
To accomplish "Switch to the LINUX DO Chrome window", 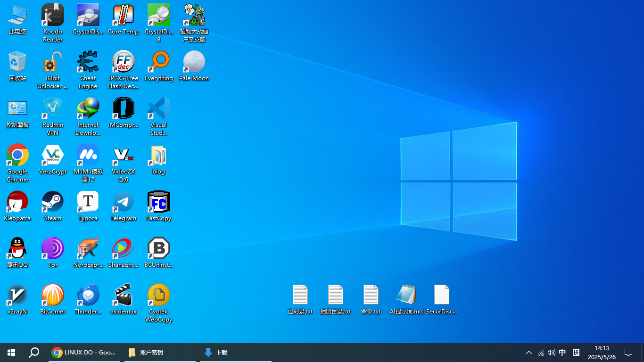I will (x=84, y=353).
